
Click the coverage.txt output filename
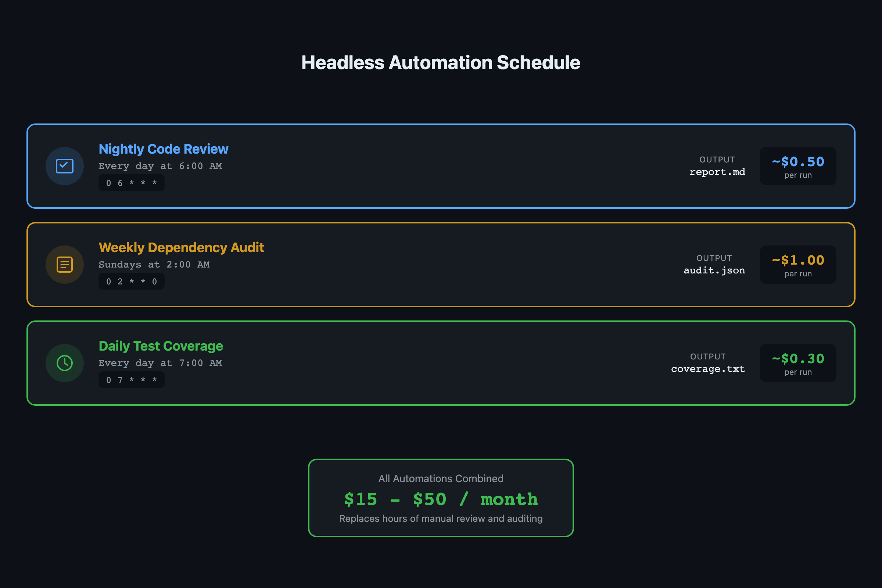point(708,369)
